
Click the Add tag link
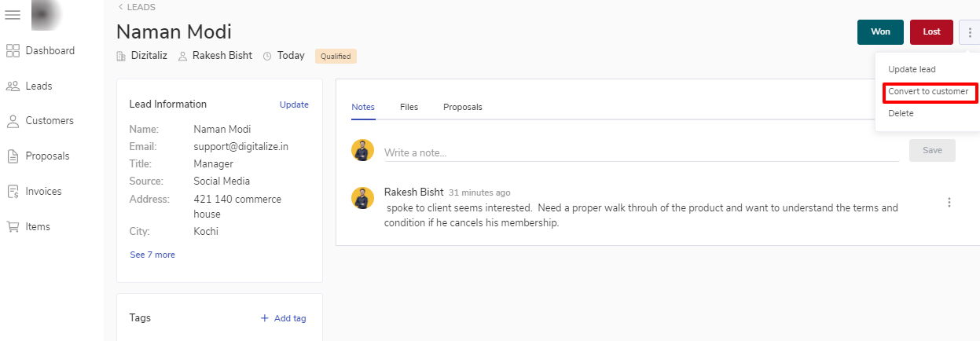coord(284,318)
